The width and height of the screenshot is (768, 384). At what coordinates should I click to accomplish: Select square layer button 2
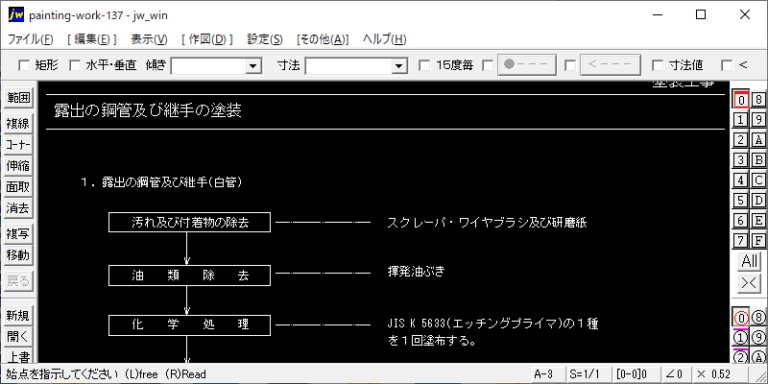741,140
